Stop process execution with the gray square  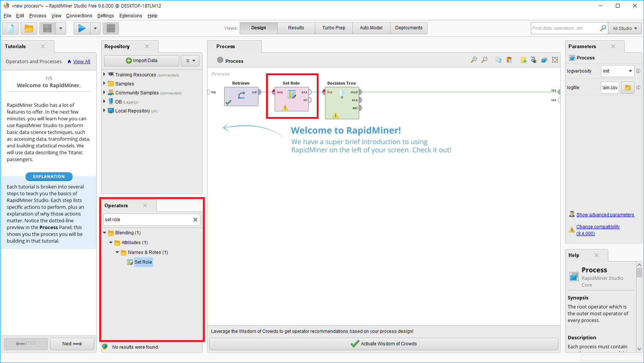coord(111,28)
